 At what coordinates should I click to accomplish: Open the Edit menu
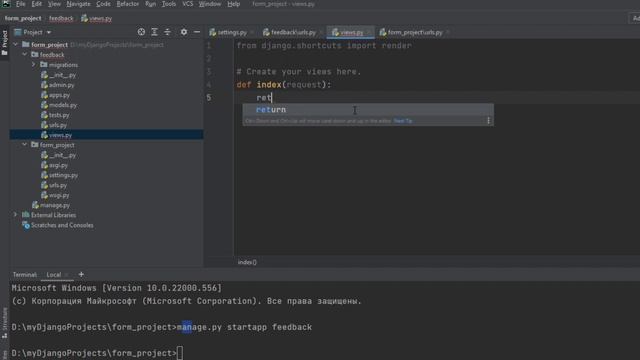pos(36,4)
